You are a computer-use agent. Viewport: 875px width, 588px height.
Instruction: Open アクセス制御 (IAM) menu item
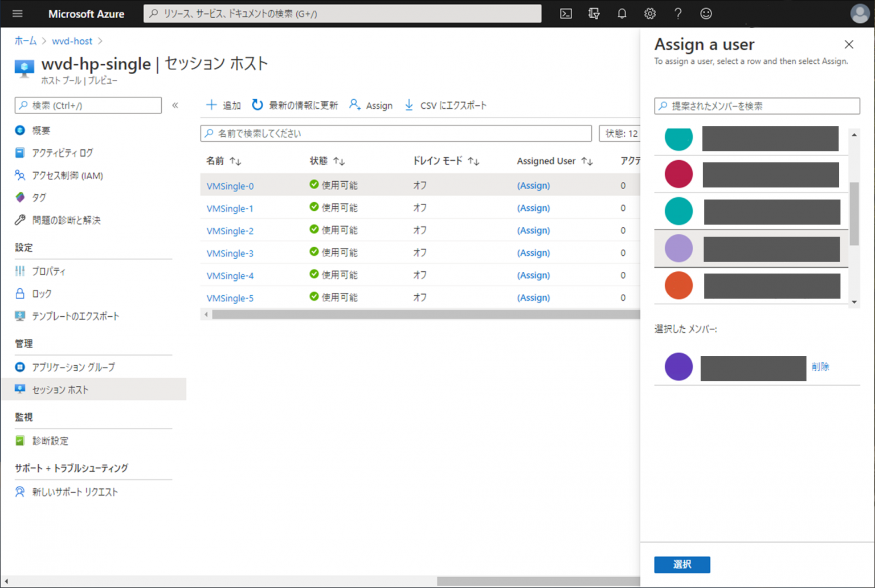67,175
